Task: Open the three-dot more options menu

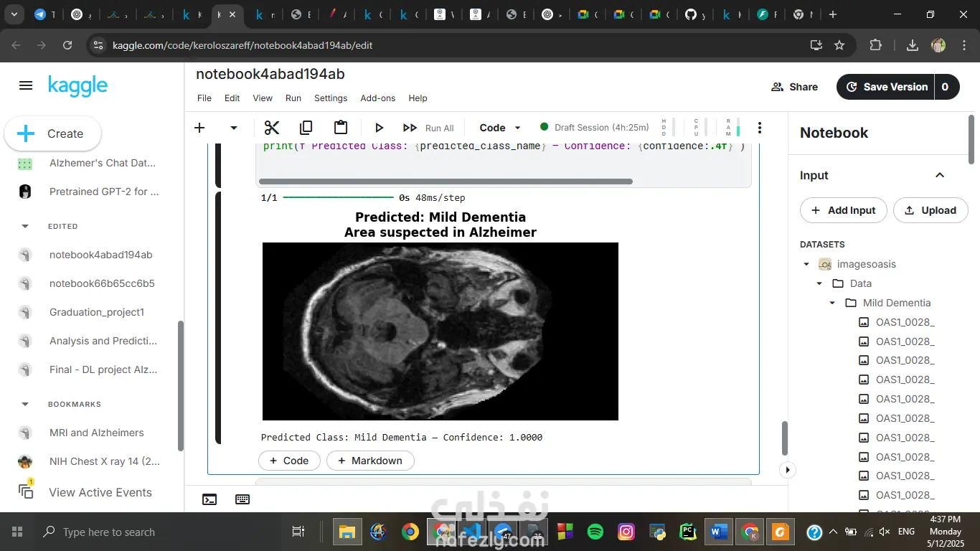Action: [759, 128]
